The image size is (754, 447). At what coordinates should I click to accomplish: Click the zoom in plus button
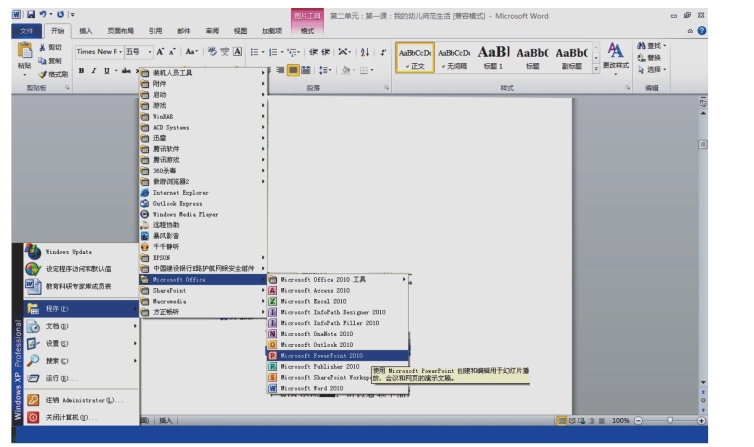click(701, 421)
